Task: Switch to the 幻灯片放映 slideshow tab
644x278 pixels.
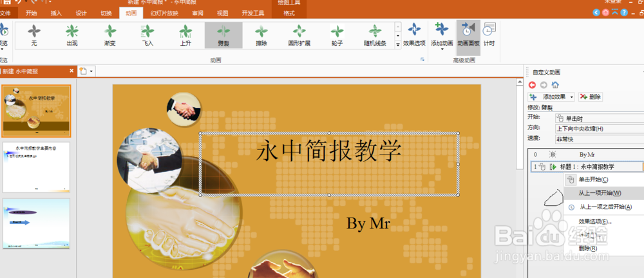Action: (x=164, y=13)
